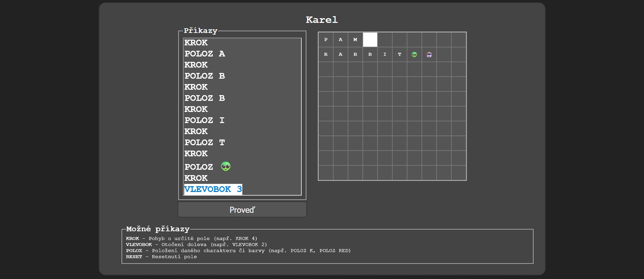Click the Příkazy panel label
The image size is (644, 279).
[200, 31]
